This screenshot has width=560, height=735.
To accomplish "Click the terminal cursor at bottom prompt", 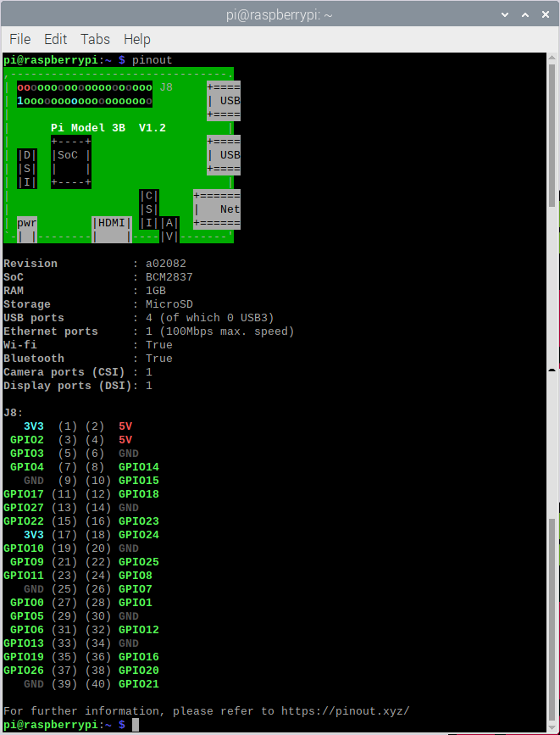I will click(136, 724).
